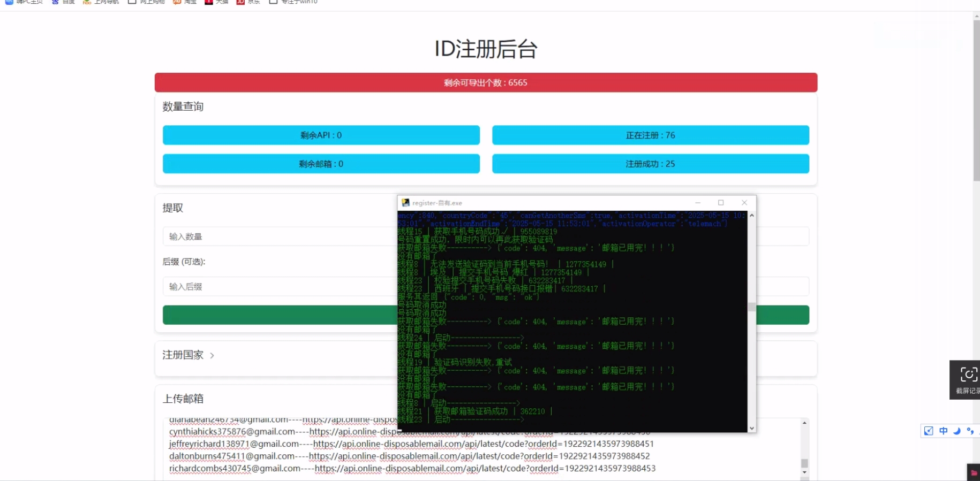Maximize the register exe console window
Screen dimensions: 980x481
[721, 203]
